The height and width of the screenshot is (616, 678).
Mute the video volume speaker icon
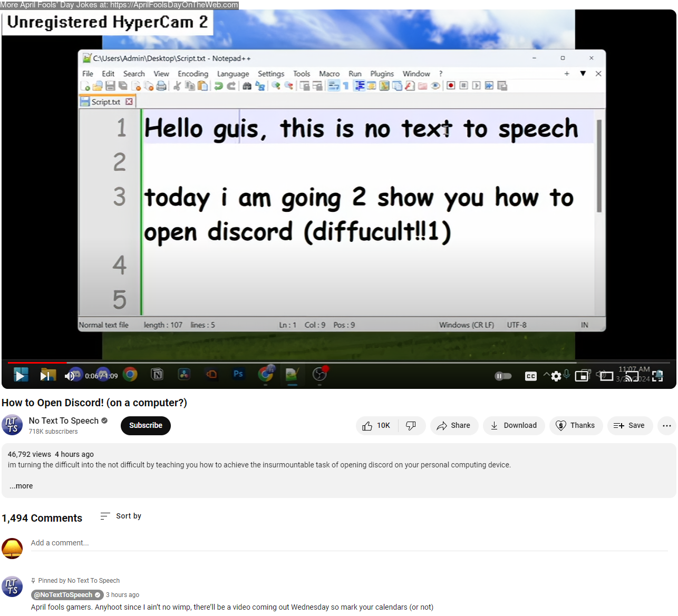tap(69, 376)
